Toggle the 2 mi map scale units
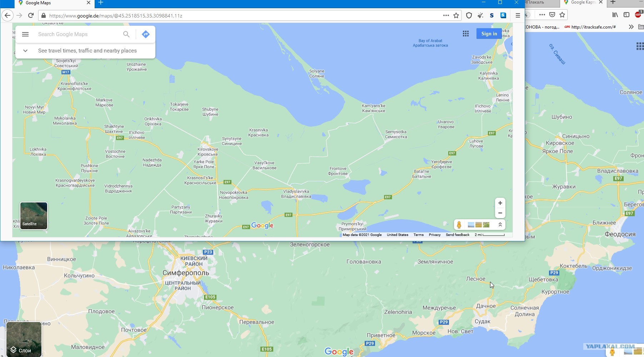Screen dimensions: 644x357 (x=489, y=235)
